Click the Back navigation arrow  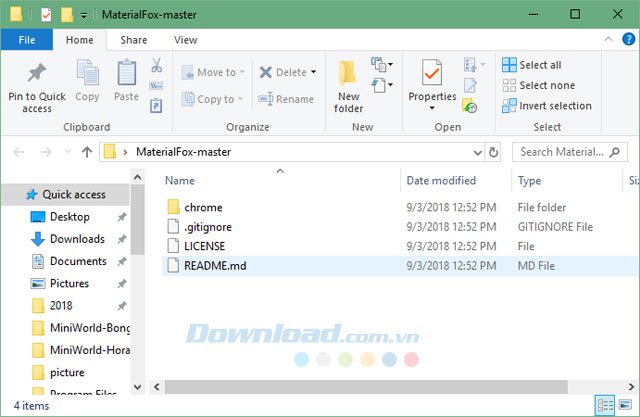pyautogui.click(x=19, y=152)
